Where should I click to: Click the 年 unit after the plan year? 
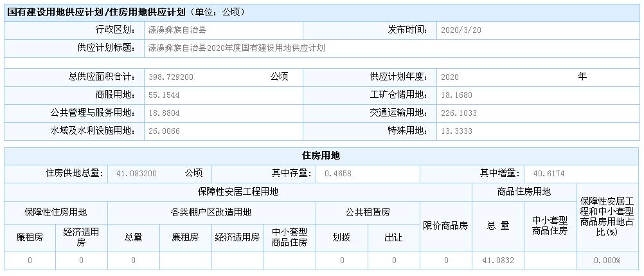point(582,77)
